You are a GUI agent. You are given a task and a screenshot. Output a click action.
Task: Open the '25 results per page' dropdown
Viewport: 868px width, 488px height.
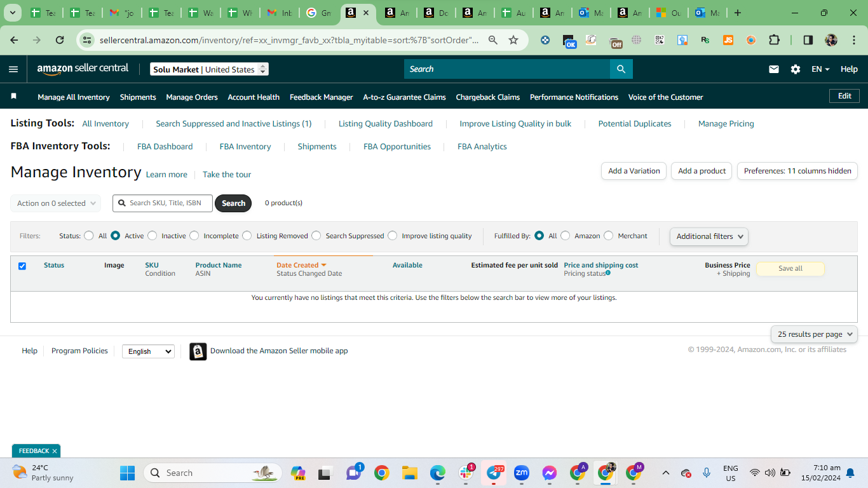click(815, 334)
